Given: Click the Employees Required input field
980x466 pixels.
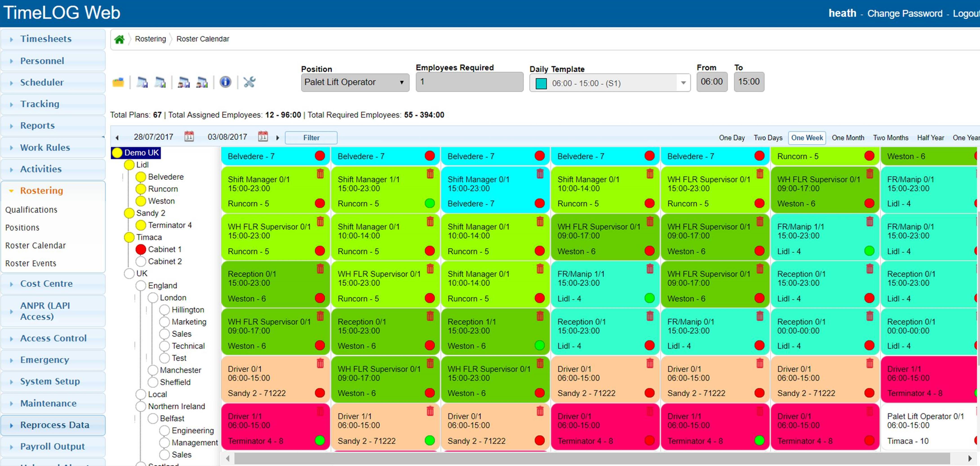Looking at the screenshot, I should click(x=469, y=82).
